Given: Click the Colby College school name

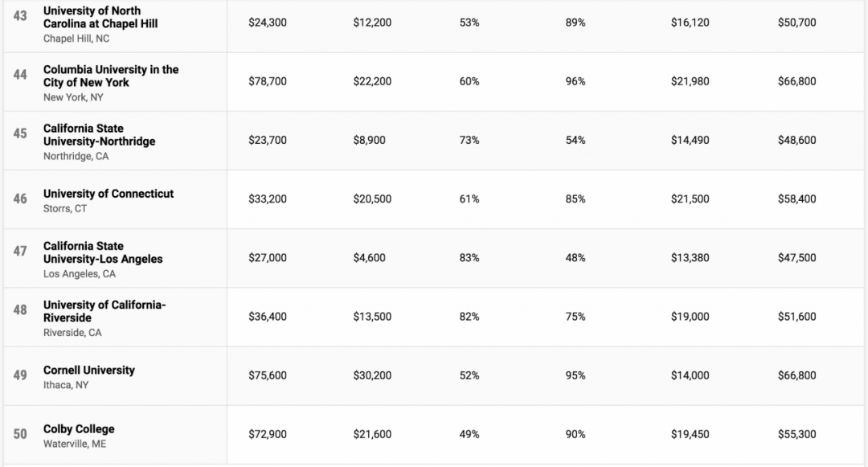Looking at the screenshot, I should pyautogui.click(x=79, y=429).
